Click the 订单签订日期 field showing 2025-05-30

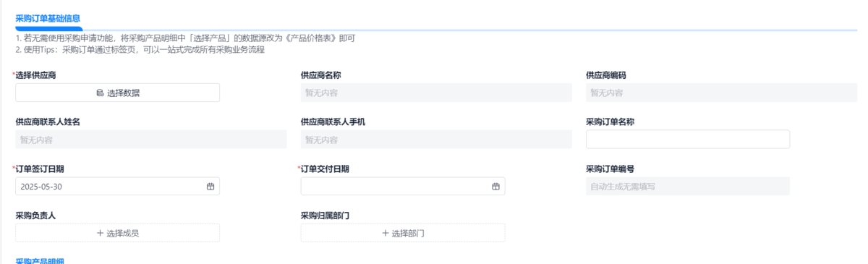117,186
